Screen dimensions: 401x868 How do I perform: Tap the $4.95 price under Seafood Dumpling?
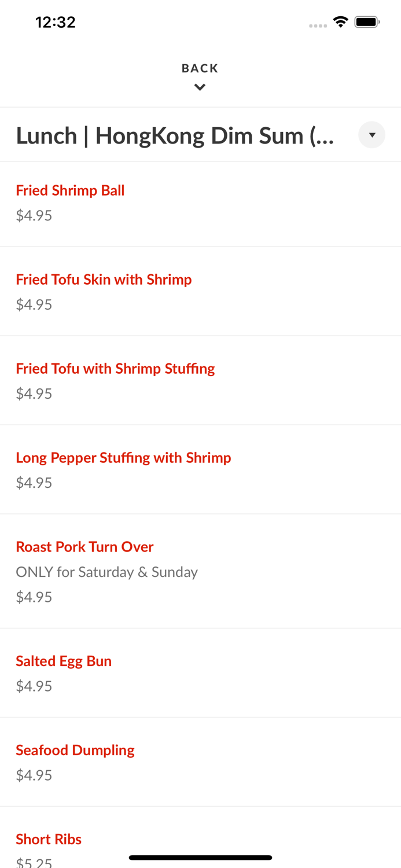coord(34,775)
